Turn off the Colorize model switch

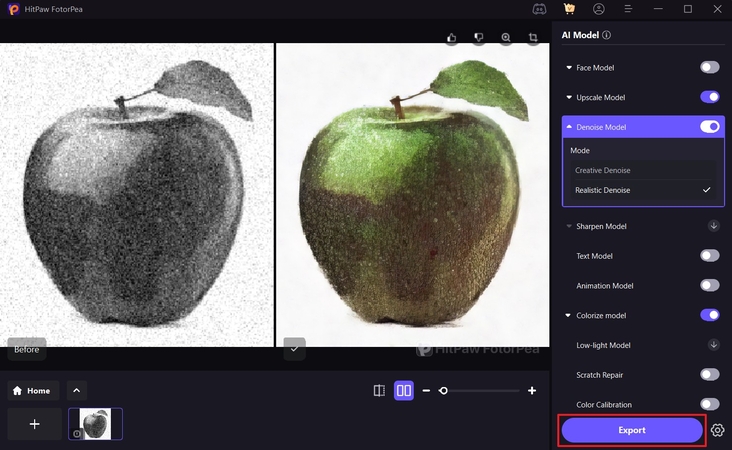(x=710, y=315)
